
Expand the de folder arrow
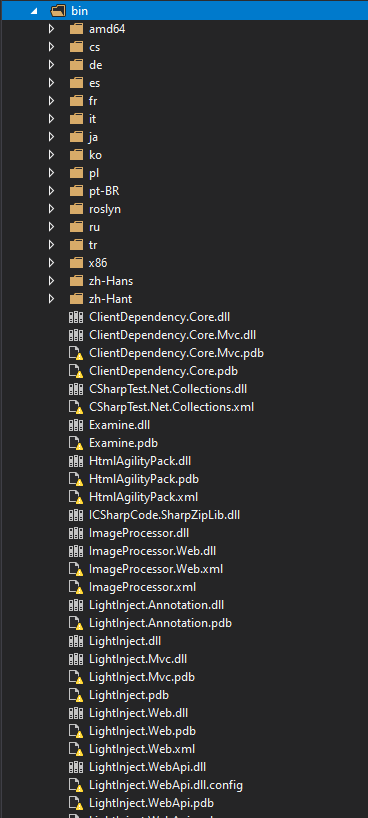[51, 65]
